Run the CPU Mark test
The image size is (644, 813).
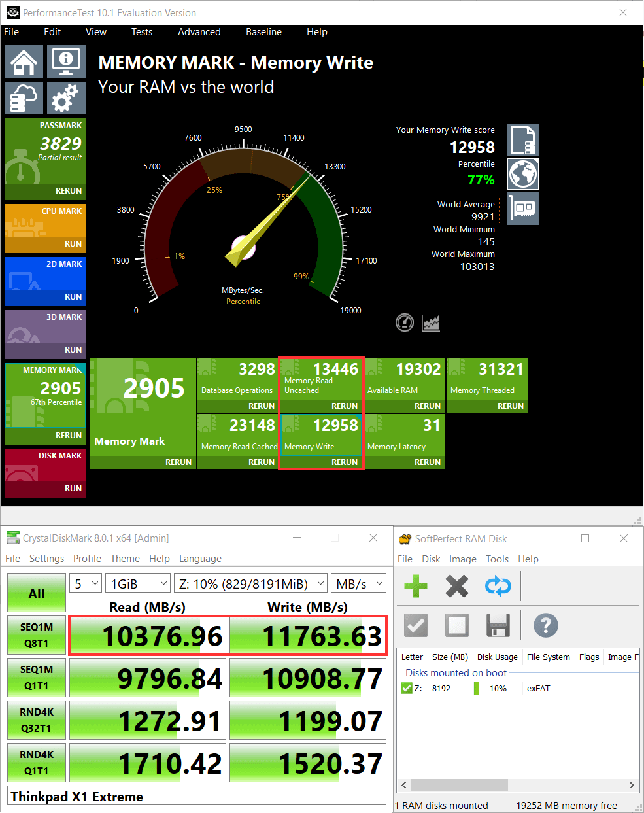click(73, 244)
